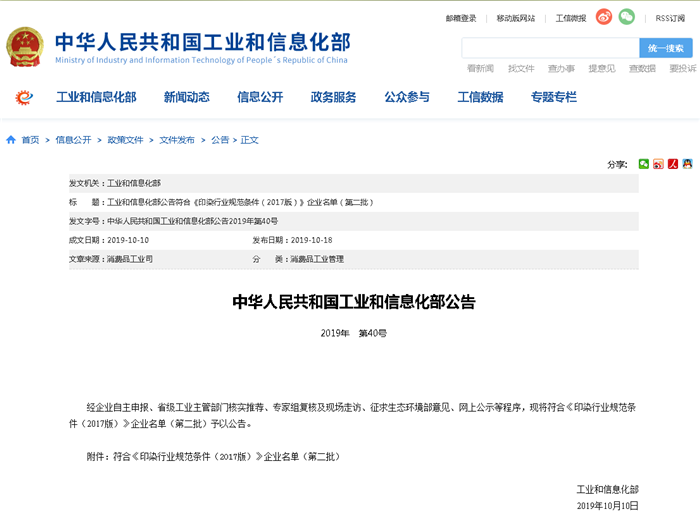Open the RSS订阅 link

671,18
